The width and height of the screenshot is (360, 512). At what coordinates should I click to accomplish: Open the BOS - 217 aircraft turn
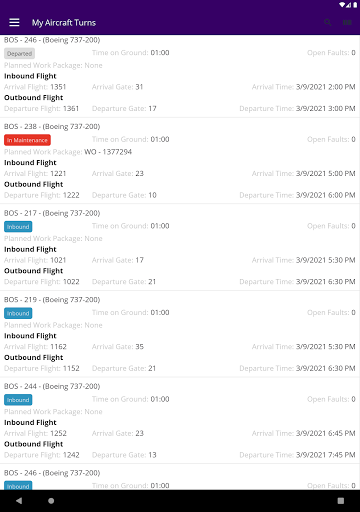[x=180, y=247]
